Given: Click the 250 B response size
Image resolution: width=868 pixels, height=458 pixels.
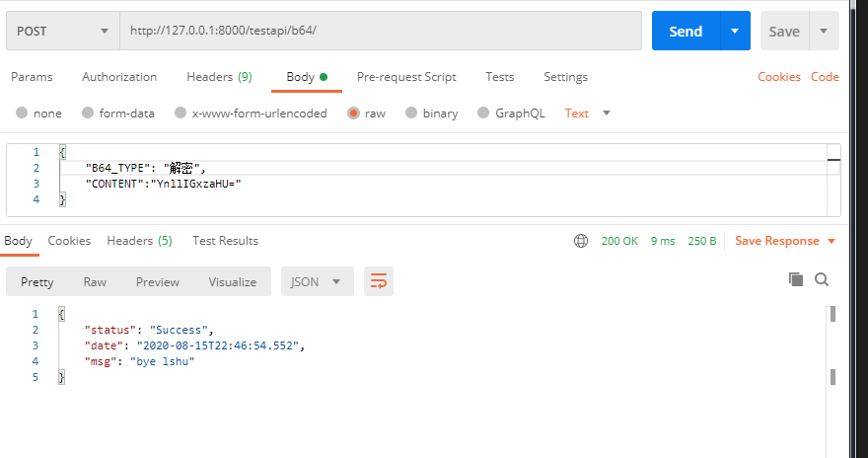Looking at the screenshot, I should click(x=702, y=241).
